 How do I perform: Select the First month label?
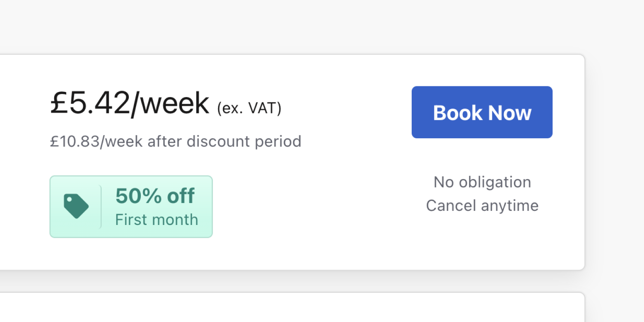(156, 219)
